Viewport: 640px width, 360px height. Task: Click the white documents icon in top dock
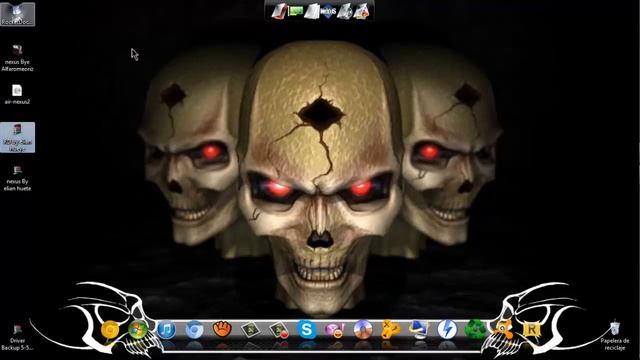click(312, 11)
